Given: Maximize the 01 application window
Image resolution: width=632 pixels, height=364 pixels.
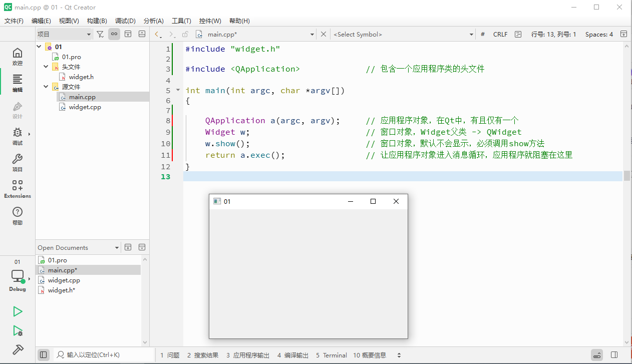Looking at the screenshot, I should (373, 201).
